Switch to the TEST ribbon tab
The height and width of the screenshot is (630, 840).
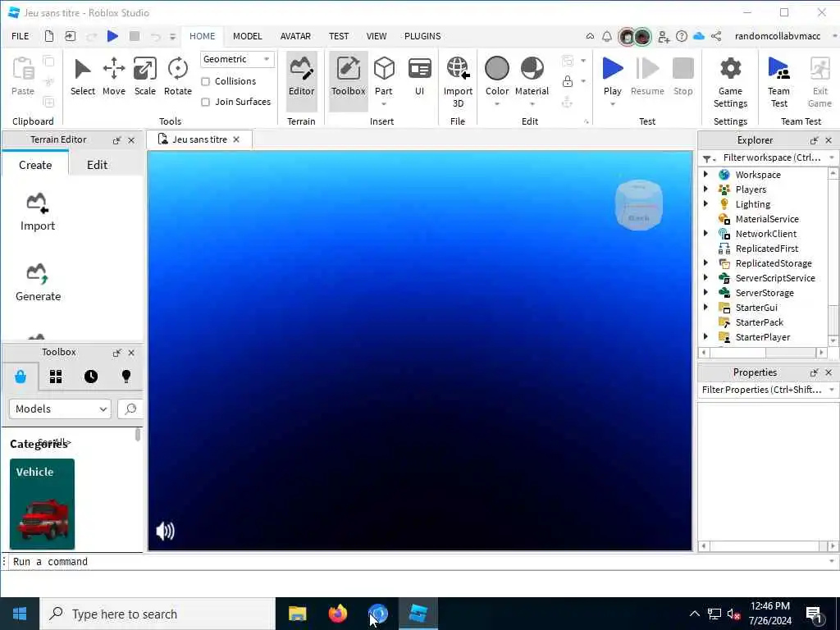[x=339, y=36]
